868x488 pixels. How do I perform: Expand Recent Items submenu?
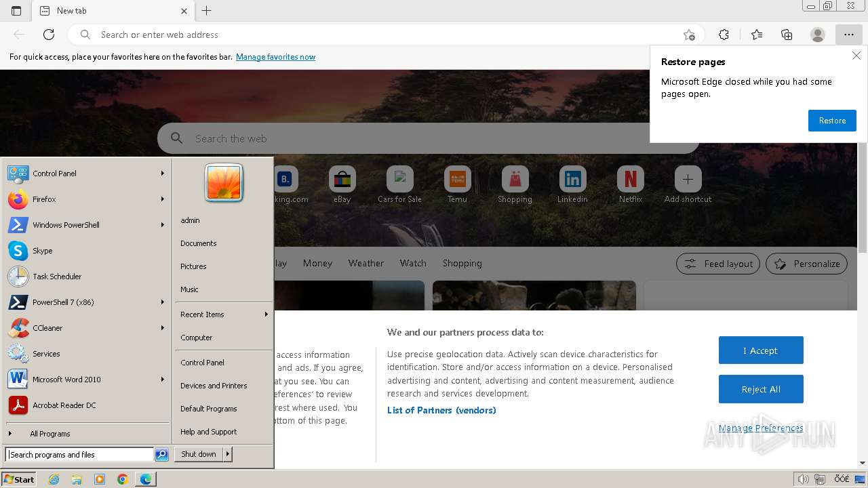[224, 314]
